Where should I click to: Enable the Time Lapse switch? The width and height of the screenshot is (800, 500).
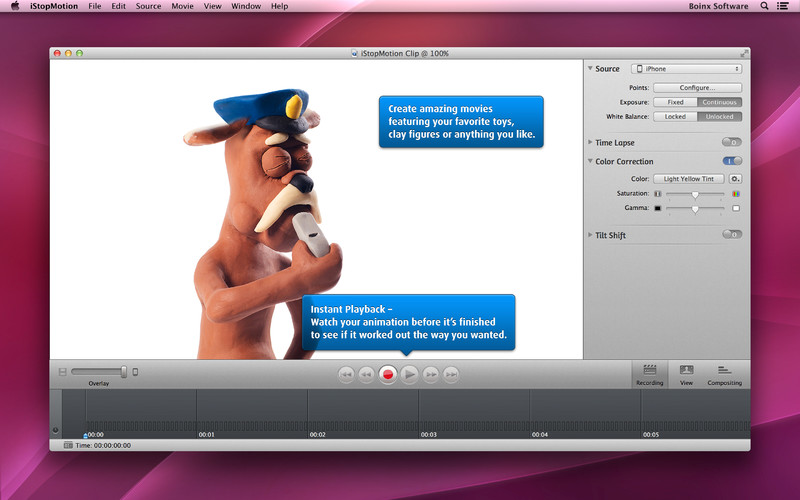[x=732, y=143]
